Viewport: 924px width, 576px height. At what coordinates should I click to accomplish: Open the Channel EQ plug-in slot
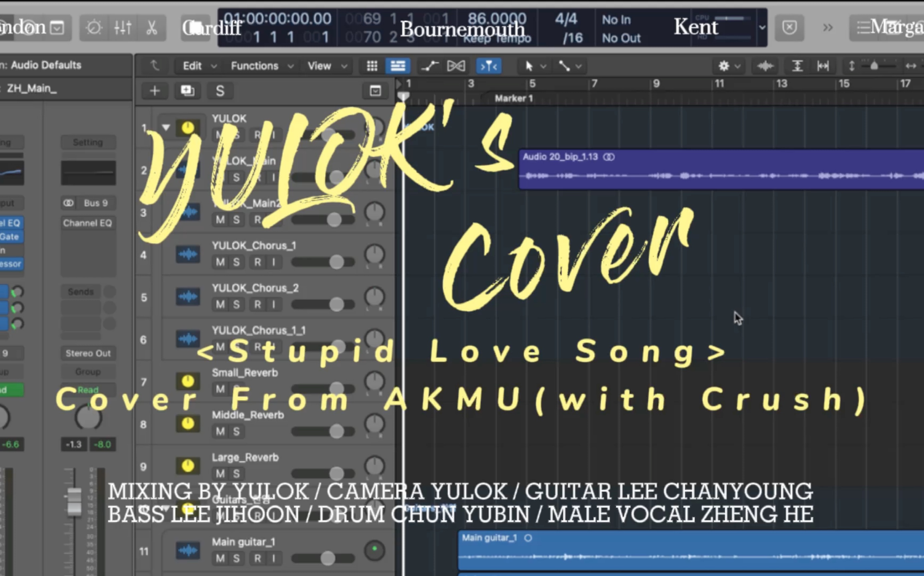pos(88,223)
